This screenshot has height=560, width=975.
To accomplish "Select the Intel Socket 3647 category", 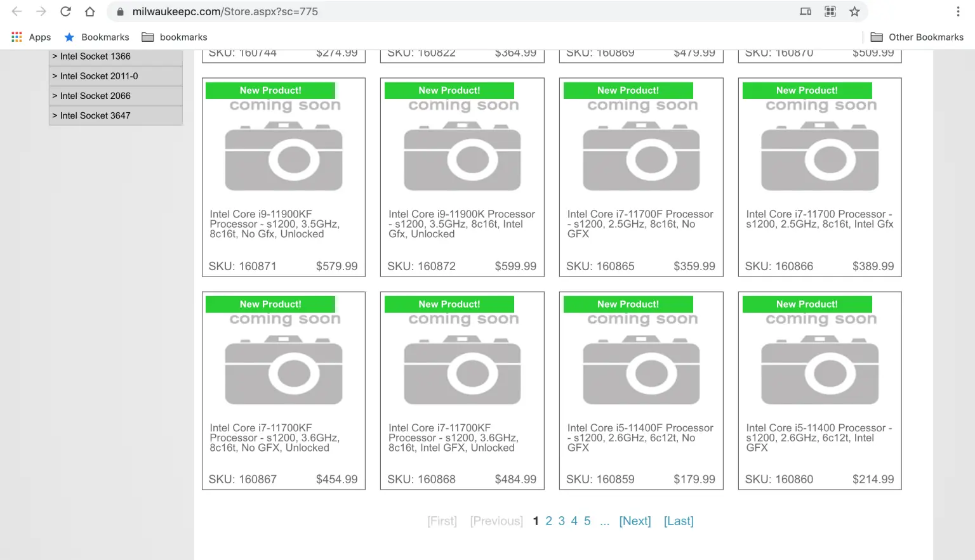I will tap(116, 115).
